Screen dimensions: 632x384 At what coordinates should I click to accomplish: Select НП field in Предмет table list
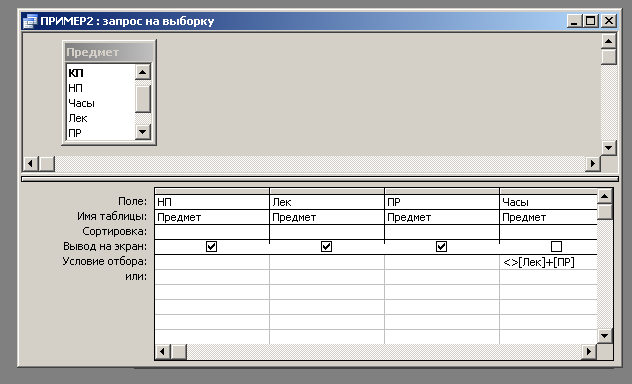click(75, 88)
